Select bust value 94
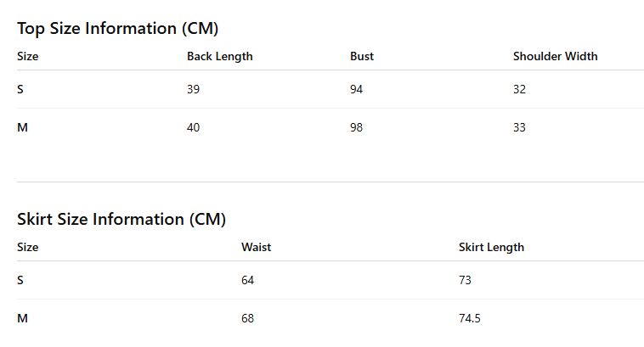Screen dimensions: 644x347 tap(356, 89)
